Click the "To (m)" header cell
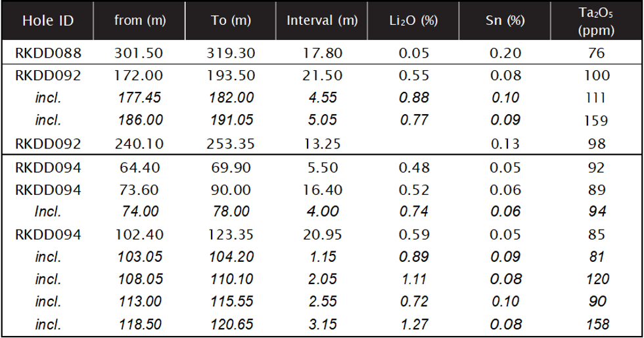Viewport: 644px width, 338px height. pyautogui.click(x=231, y=20)
